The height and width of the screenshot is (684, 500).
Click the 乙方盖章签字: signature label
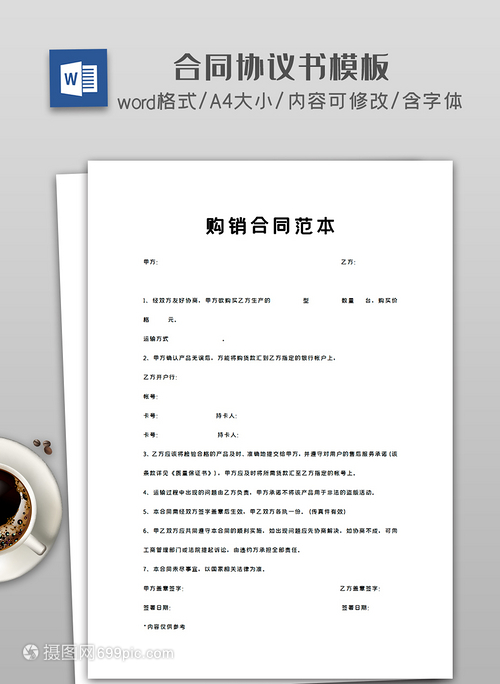(x=360, y=588)
